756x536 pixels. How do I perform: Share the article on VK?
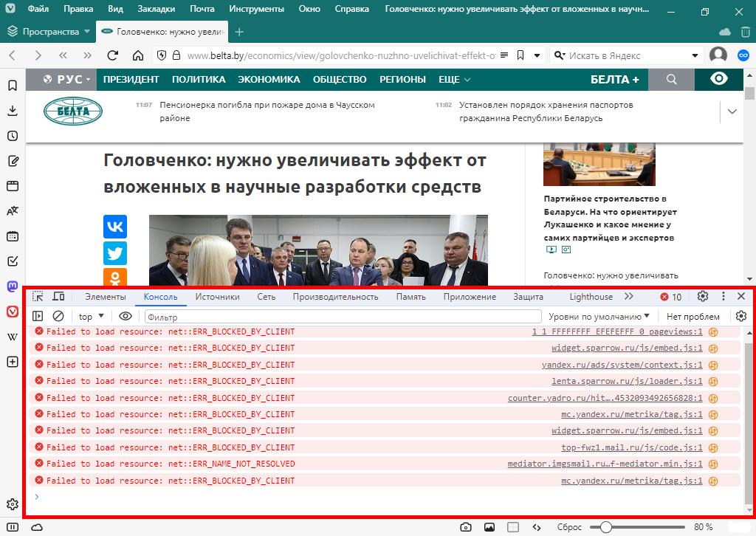[x=115, y=227]
